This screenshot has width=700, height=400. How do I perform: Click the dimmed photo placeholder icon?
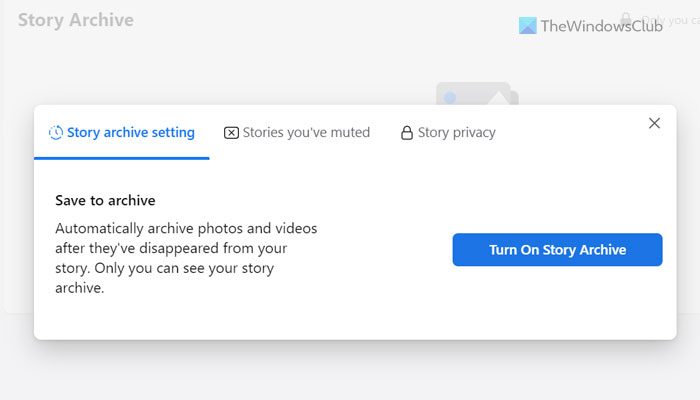(x=477, y=93)
